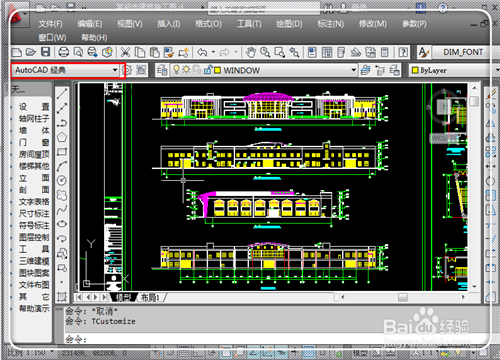The width and height of the screenshot is (500, 360).
Task: Click the Help question mark icon
Action: tap(403, 52)
